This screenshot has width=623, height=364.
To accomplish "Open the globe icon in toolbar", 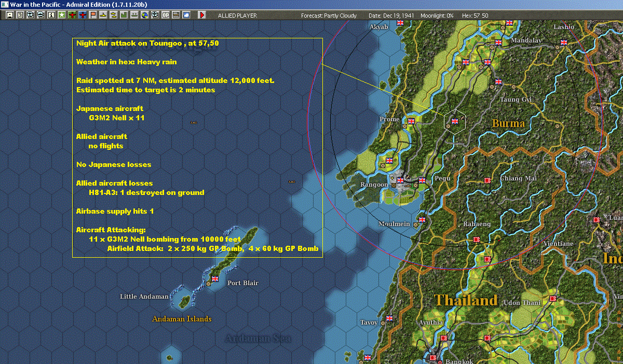I will 144,15.
